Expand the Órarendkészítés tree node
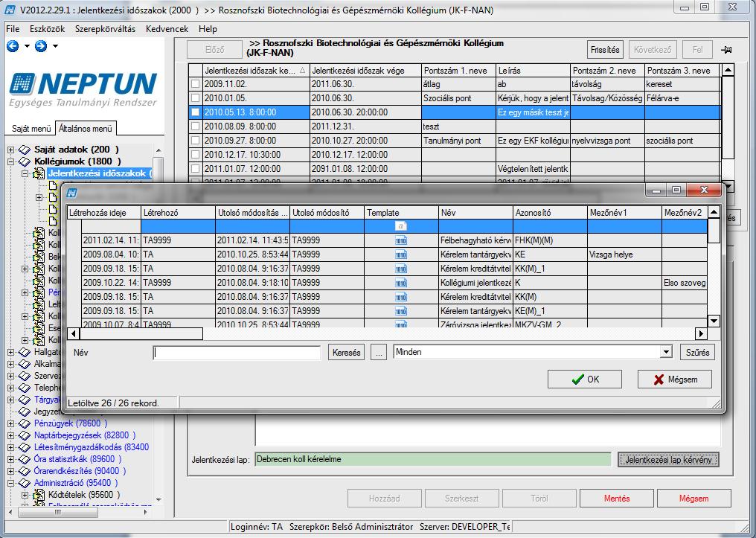The height and width of the screenshot is (538, 756). [x=11, y=471]
